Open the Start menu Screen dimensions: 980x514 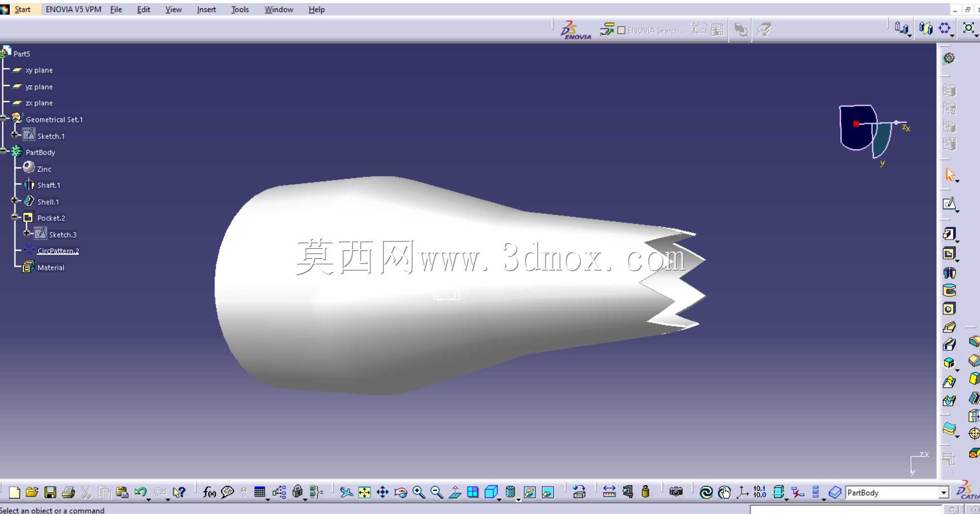22,9
